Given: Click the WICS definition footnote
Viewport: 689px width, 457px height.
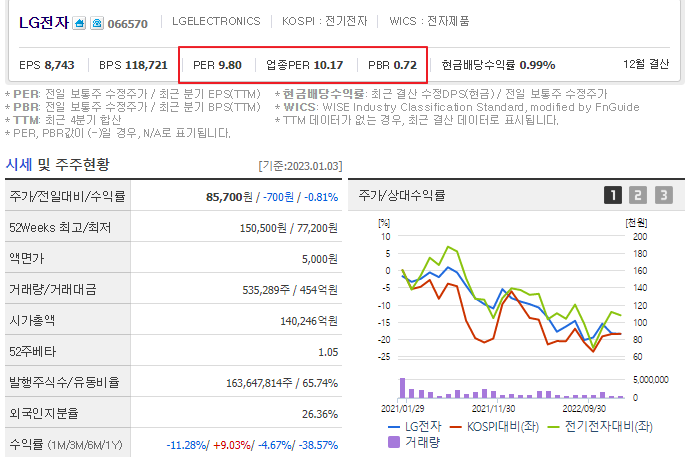Looking at the screenshot, I should [457, 107].
